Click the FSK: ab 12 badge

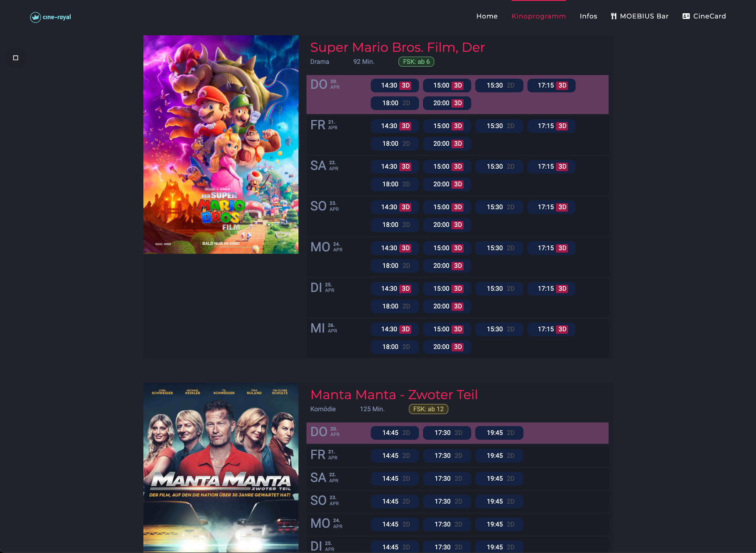pos(428,409)
